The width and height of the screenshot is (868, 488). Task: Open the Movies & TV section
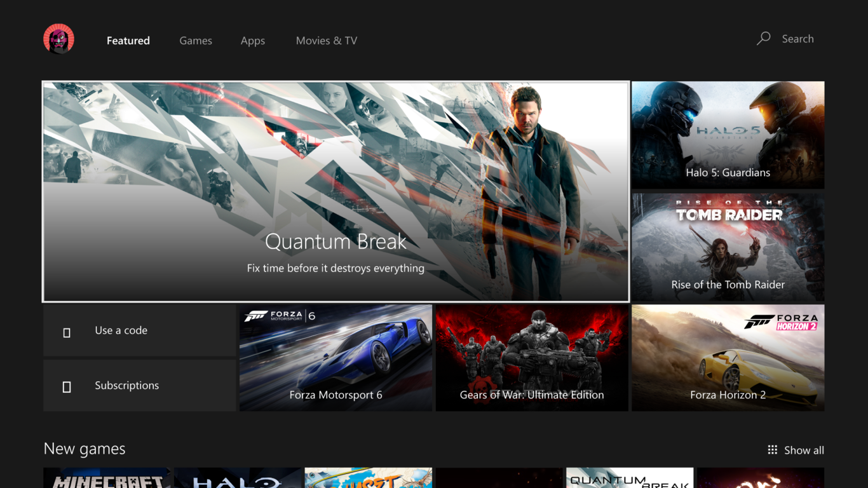(x=326, y=40)
